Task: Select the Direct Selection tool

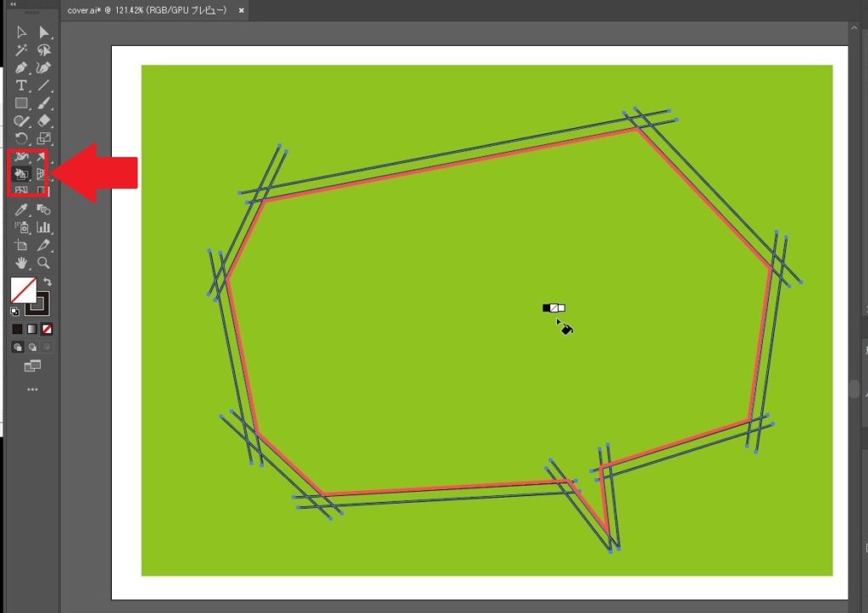Action: click(x=44, y=32)
